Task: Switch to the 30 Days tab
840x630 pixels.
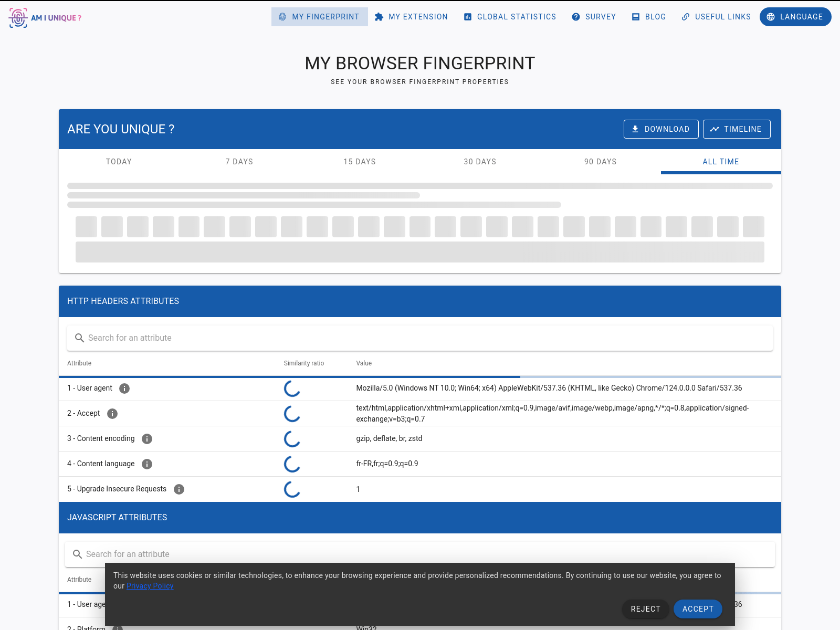Action: point(480,162)
